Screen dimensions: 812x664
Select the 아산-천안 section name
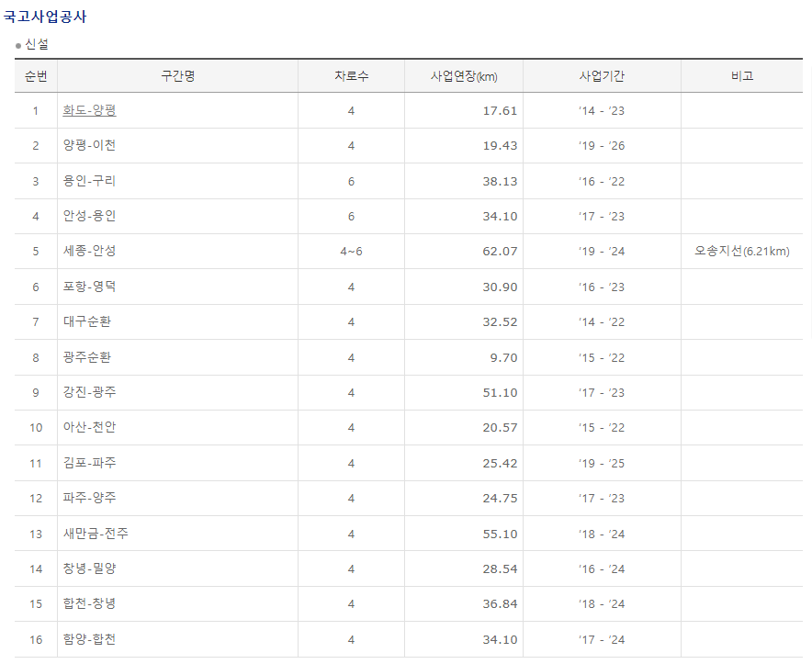coord(90,427)
